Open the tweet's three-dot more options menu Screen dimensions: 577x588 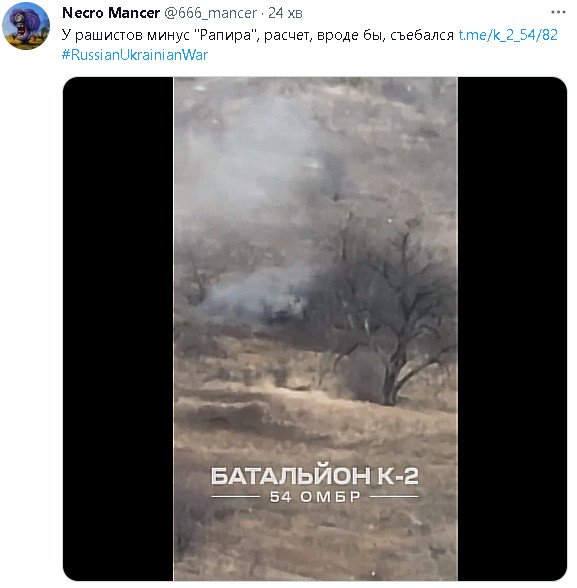558,12
